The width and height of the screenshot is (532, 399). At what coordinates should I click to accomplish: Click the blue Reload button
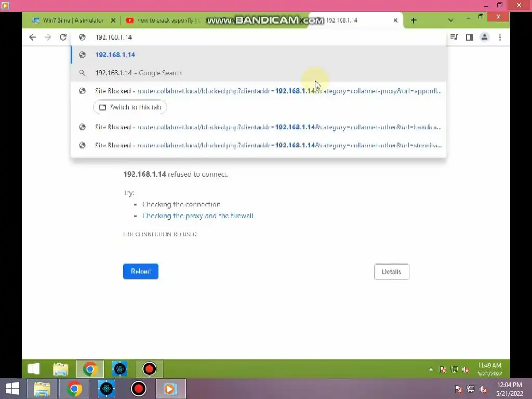tap(141, 271)
